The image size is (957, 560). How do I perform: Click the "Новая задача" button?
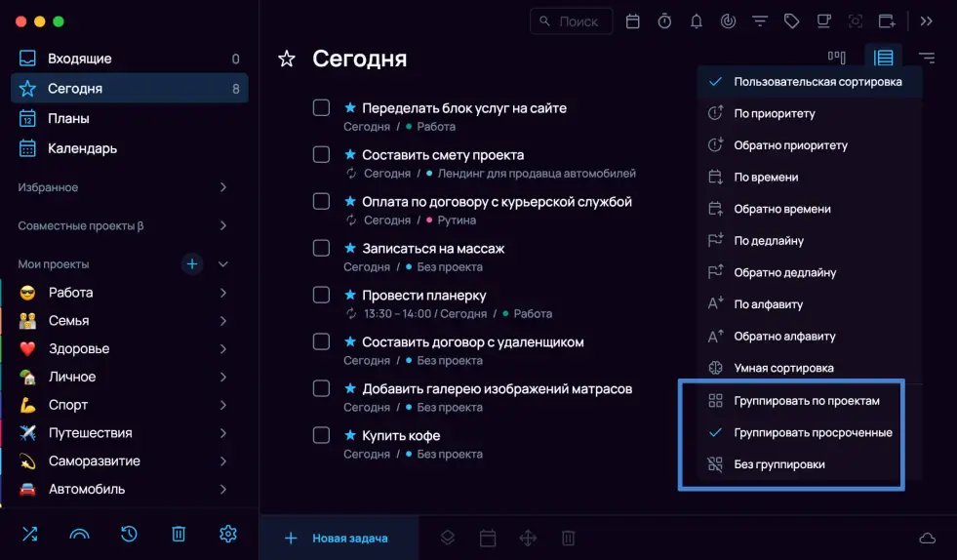tap(339, 538)
